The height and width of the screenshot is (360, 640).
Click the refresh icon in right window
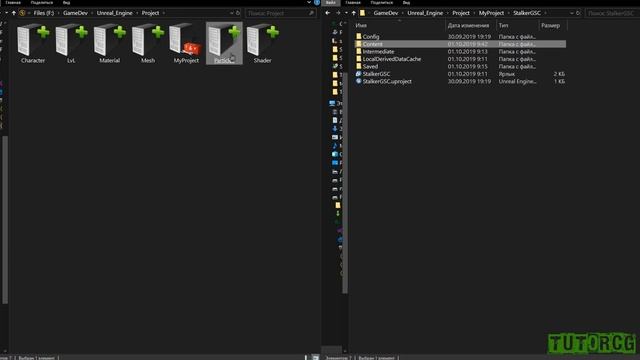point(578,13)
